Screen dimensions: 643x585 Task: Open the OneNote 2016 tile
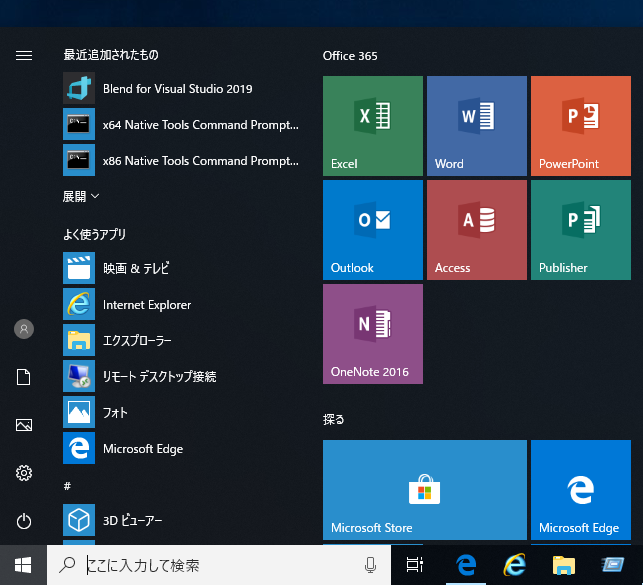373,334
